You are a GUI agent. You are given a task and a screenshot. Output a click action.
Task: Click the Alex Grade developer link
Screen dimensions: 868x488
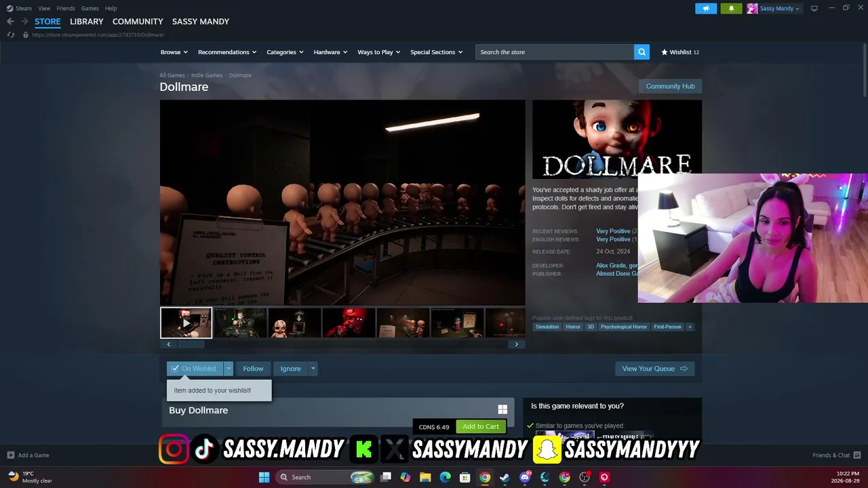click(611, 266)
